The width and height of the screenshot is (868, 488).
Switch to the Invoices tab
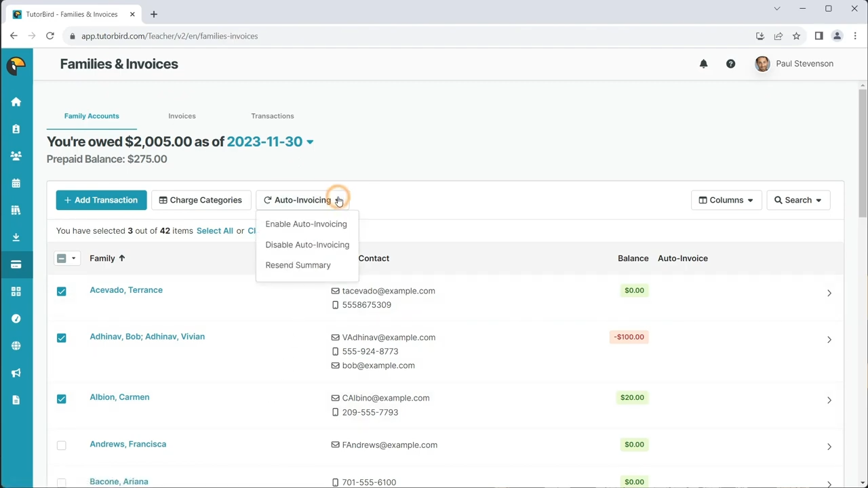point(182,116)
